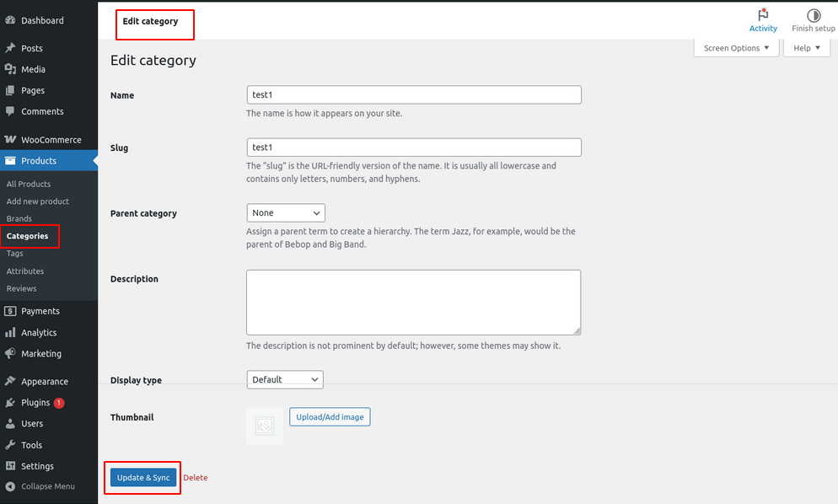The image size is (838, 504).
Task: Expand the Screen Options panel
Action: (736, 48)
